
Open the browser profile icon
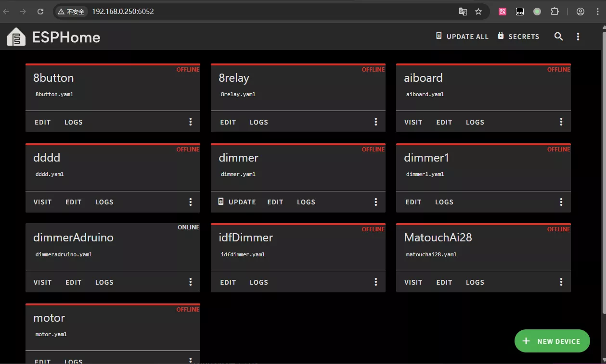tap(580, 12)
